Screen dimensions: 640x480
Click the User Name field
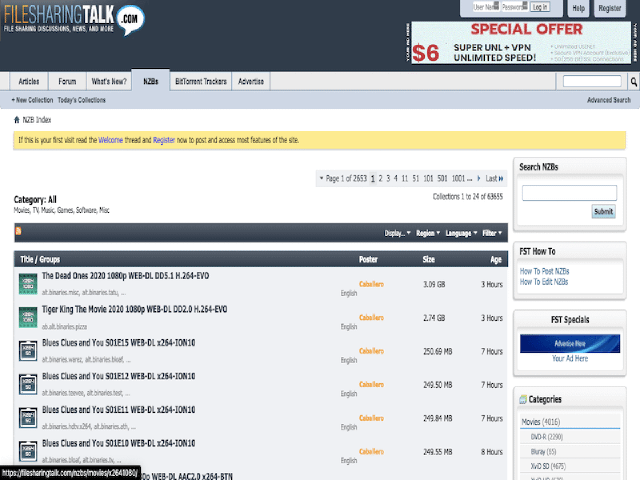(x=486, y=7)
